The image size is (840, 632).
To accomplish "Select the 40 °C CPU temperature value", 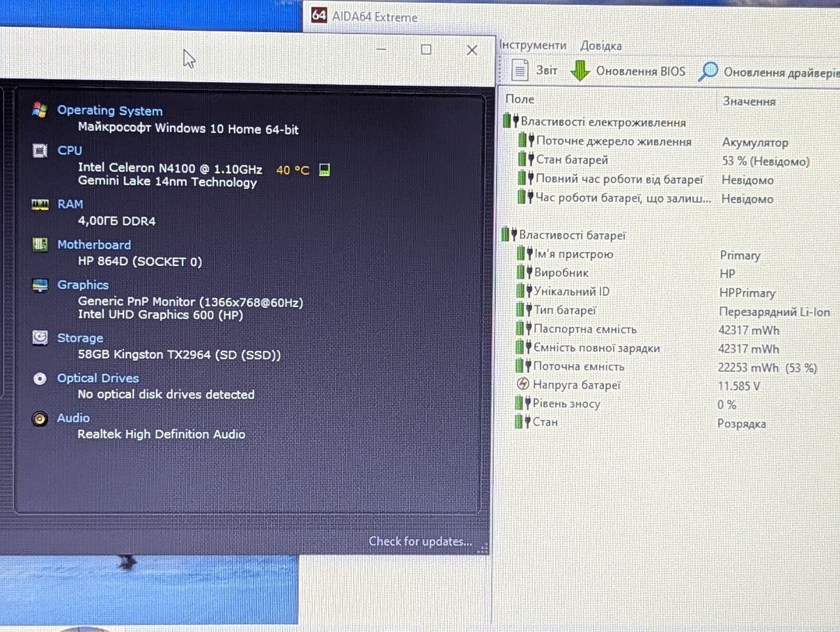I will [x=293, y=170].
